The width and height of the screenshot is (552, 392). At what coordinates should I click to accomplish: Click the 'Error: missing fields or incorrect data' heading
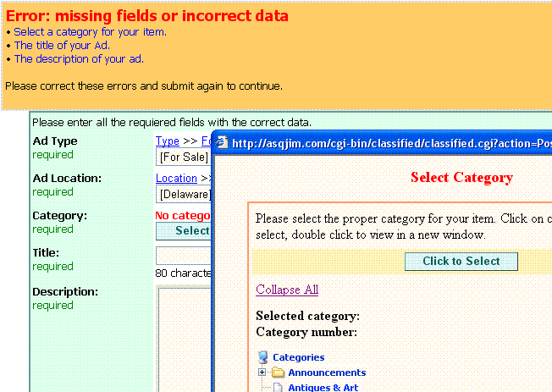pos(147,16)
